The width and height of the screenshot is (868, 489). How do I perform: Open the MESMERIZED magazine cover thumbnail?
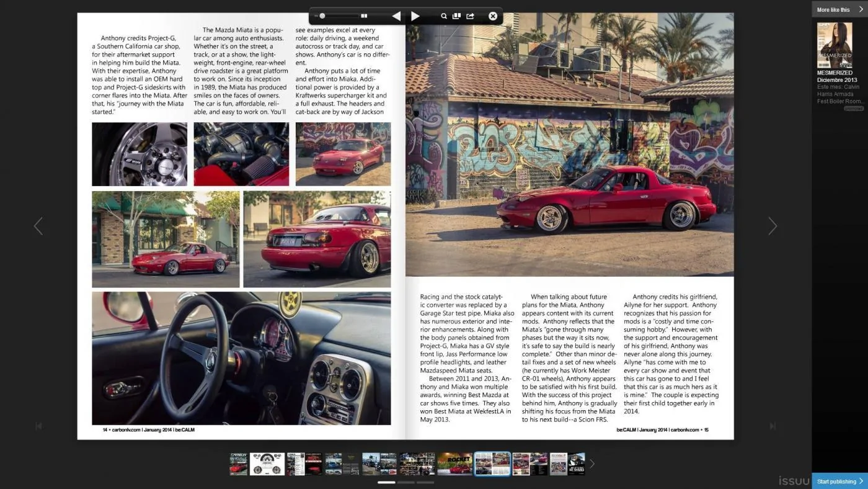click(x=835, y=45)
